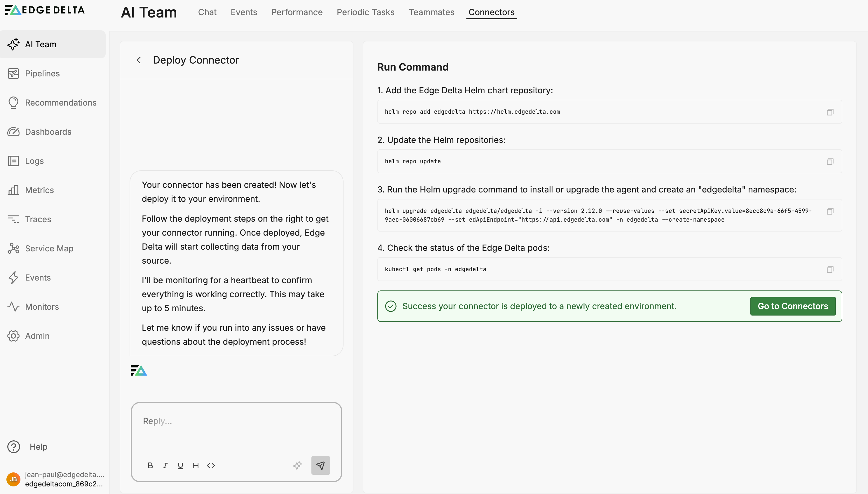Screen dimensions: 868x494
Task: Open the Periodic Tasks tab
Action: (365, 12)
